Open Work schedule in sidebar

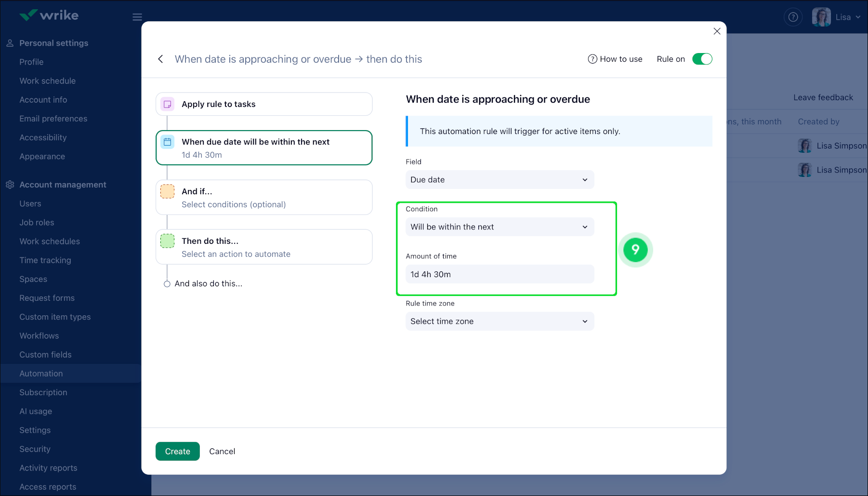(47, 80)
